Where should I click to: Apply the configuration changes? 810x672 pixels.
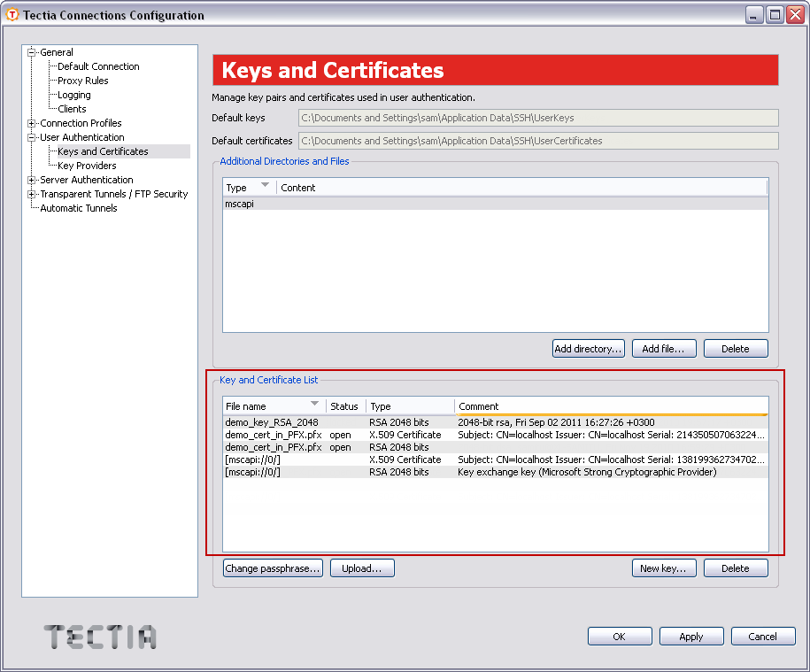coord(691,636)
